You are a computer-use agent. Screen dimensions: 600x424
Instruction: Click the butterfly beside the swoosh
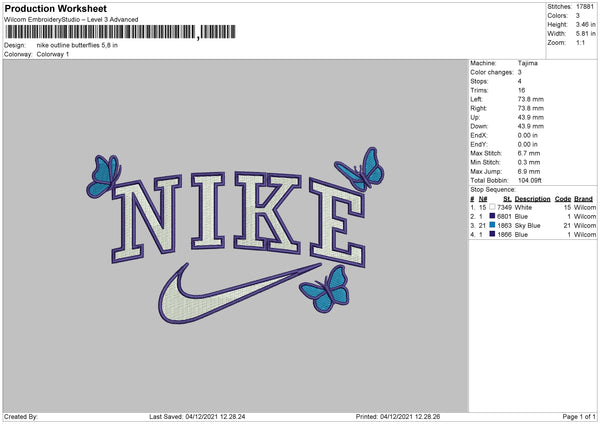325,289
